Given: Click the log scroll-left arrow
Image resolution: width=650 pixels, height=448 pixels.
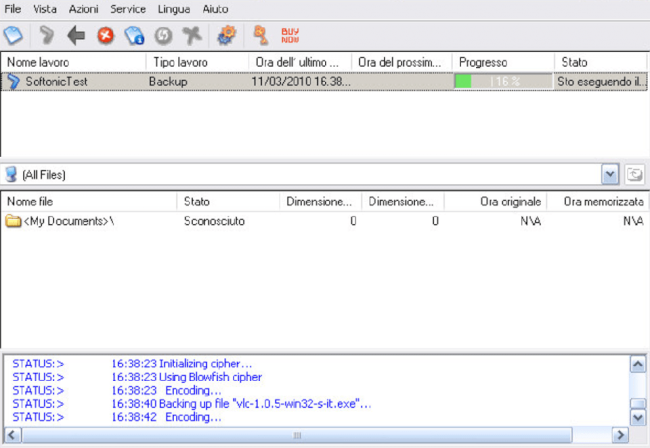Looking at the screenshot, I should point(12,435).
